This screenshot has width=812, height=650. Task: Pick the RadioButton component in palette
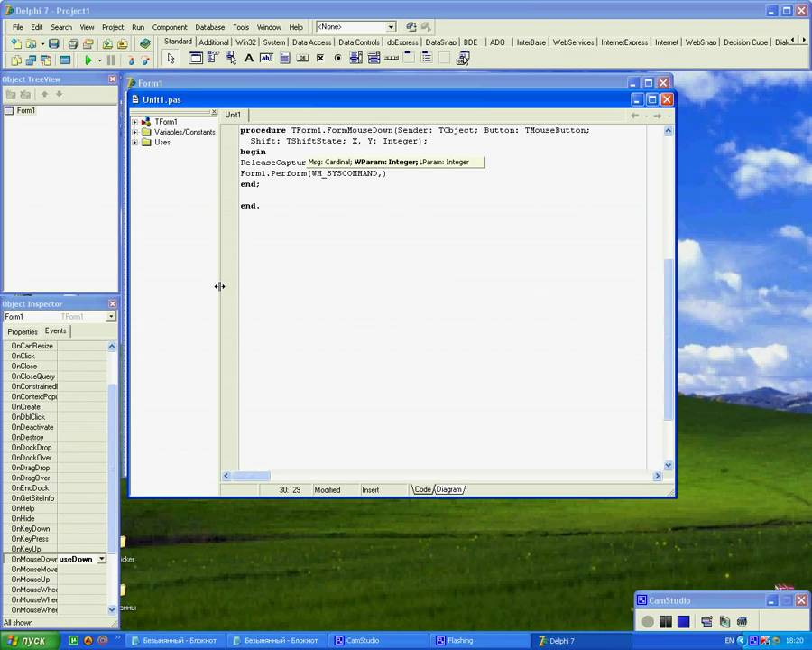337,58
